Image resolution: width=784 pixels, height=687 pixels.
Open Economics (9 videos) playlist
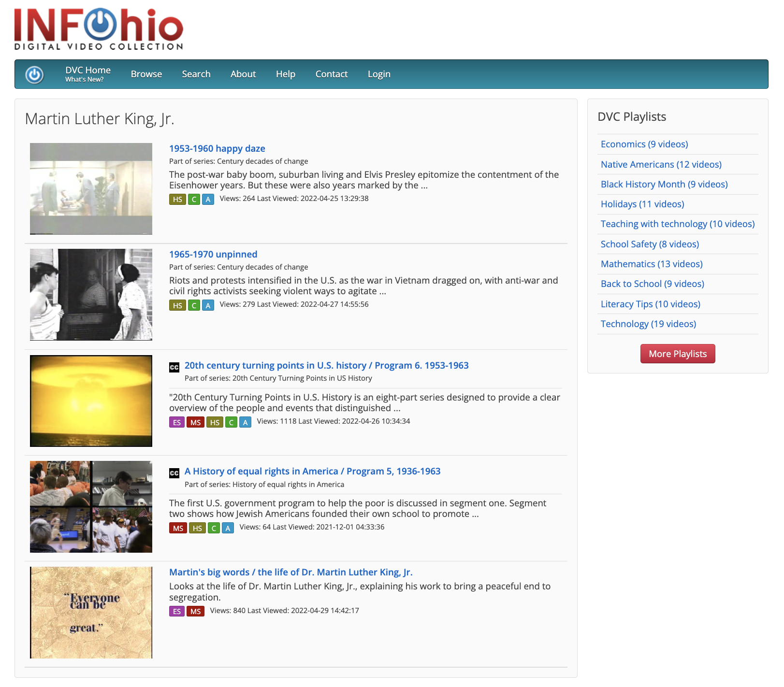(x=644, y=144)
